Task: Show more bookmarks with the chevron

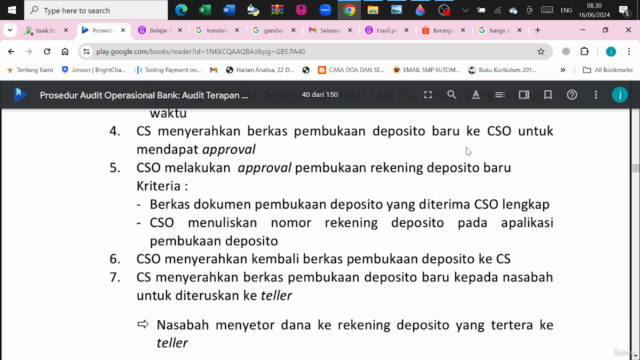Action: pyautogui.click(x=563, y=70)
